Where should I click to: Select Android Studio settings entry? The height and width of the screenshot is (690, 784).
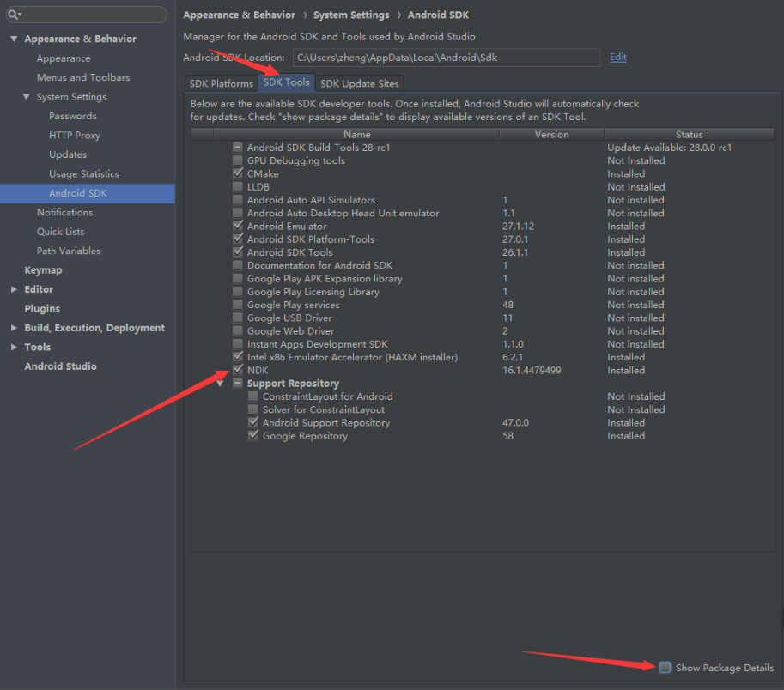point(60,366)
